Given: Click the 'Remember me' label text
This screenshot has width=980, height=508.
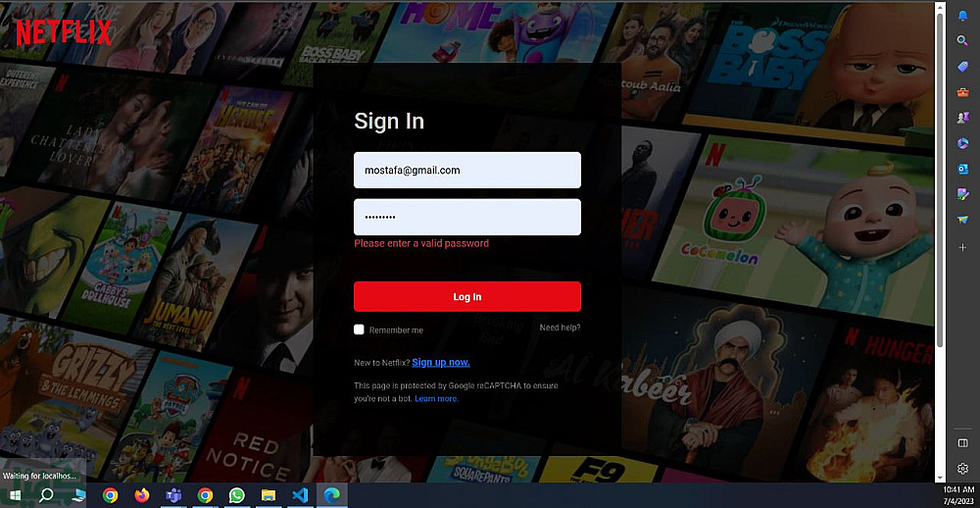Looking at the screenshot, I should [396, 330].
